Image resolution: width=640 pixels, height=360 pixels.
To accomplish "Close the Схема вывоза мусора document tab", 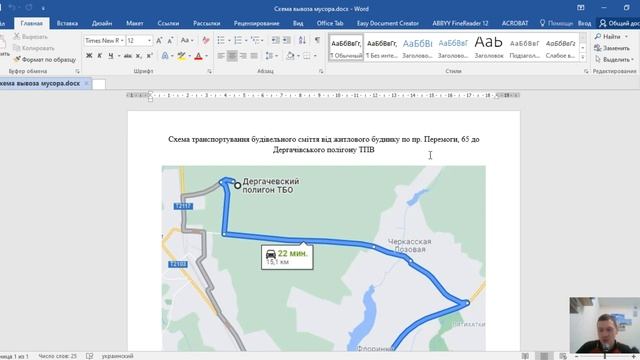I will point(86,83).
